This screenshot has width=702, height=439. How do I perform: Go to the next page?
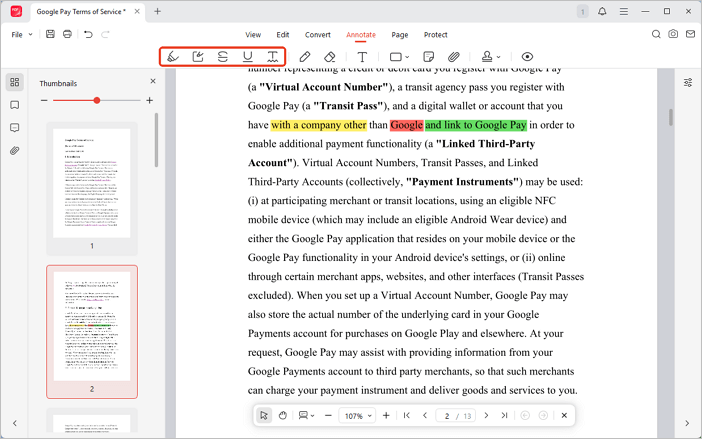point(484,415)
